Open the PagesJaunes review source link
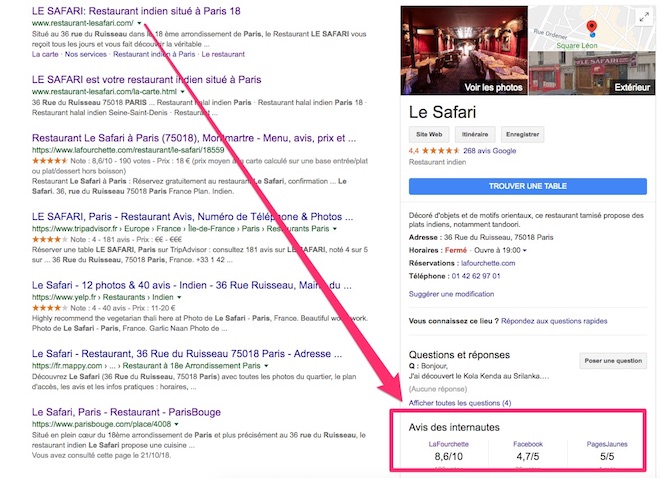660x478 pixels. [x=607, y=444]
